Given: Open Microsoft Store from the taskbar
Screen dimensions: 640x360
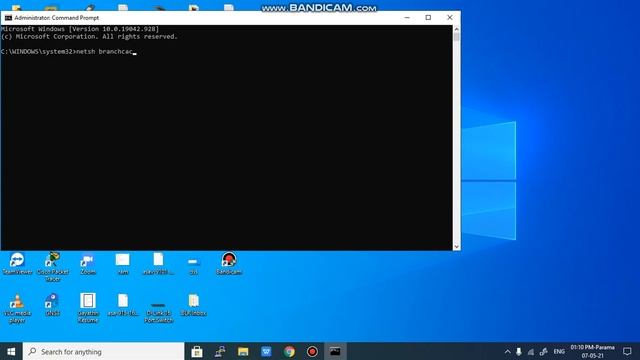Looking at the screenshot, I should pos(197,351).
